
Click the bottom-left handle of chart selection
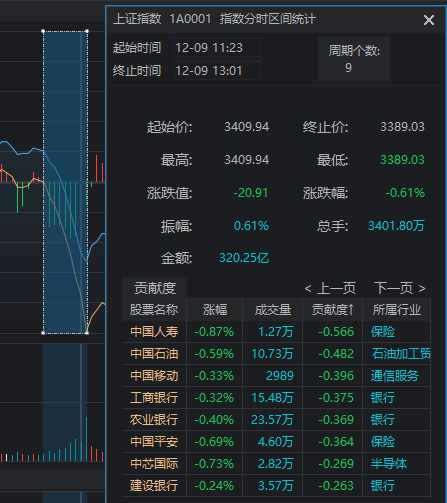tap(43, 333)
